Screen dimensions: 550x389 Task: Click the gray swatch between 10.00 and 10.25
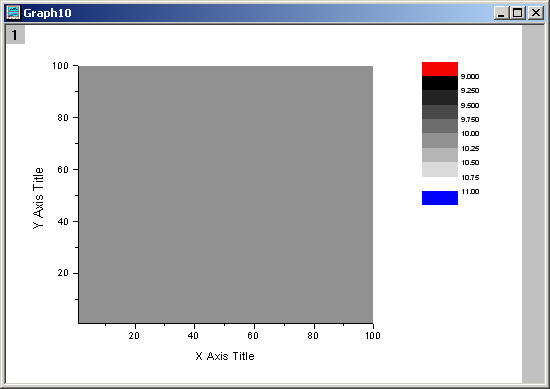tap(440, 140)
